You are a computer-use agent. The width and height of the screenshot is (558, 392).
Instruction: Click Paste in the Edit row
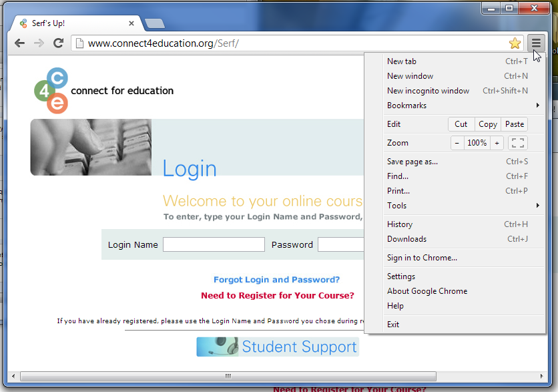tap(514, 124)
